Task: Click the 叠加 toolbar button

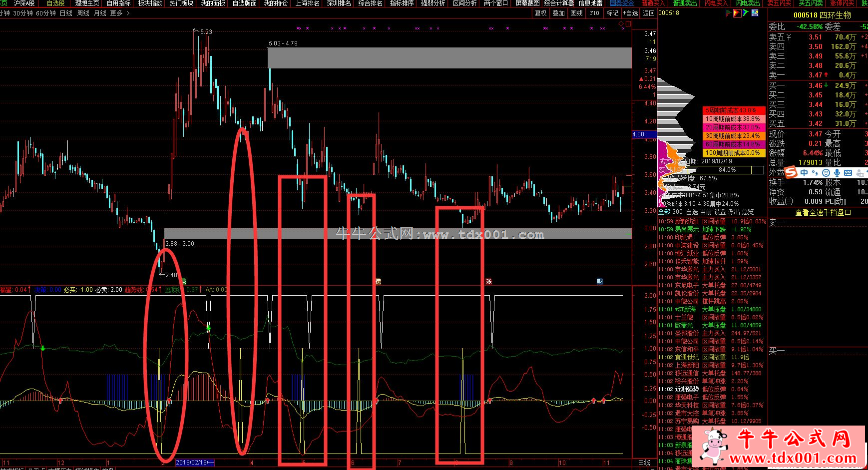Action: [x=558, y=13]
